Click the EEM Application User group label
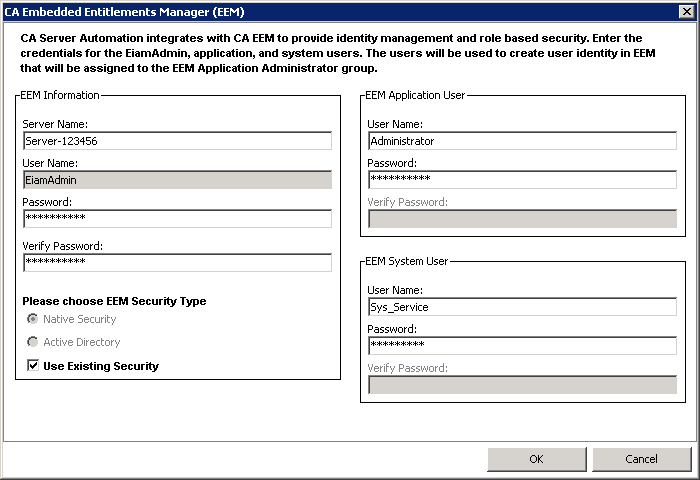The image size is (700, 480). click(415, 96)
